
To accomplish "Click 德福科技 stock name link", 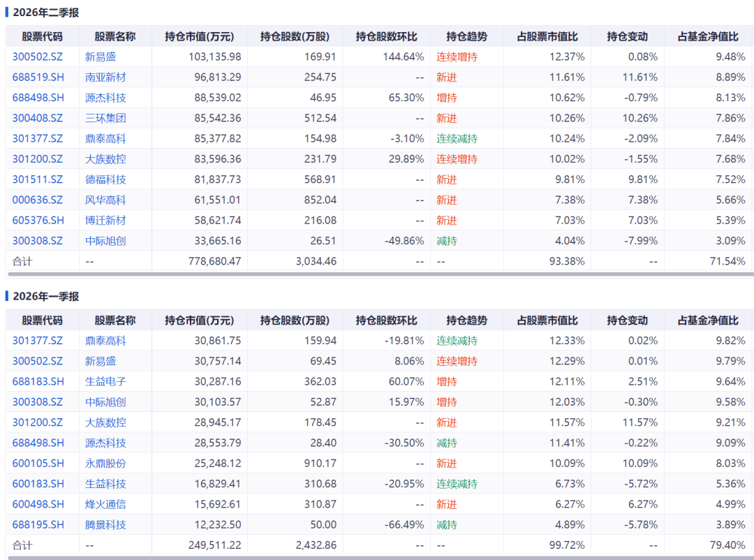I will click(x=105, y=179).
